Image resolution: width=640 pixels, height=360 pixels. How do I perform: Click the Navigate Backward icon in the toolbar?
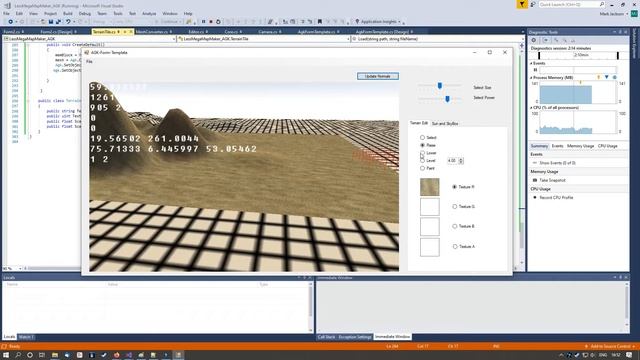coord(11,22)
